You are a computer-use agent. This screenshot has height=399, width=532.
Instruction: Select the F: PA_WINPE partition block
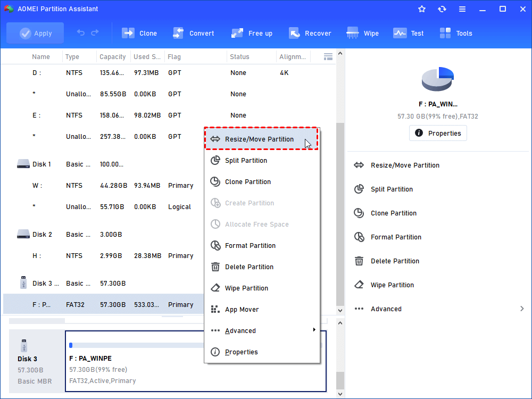pos(196,361)
